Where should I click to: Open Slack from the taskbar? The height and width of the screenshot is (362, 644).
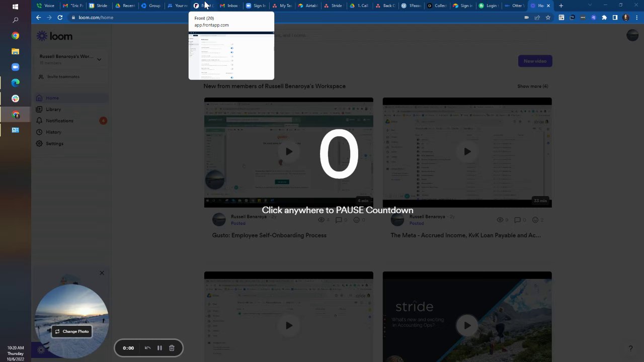15,99
